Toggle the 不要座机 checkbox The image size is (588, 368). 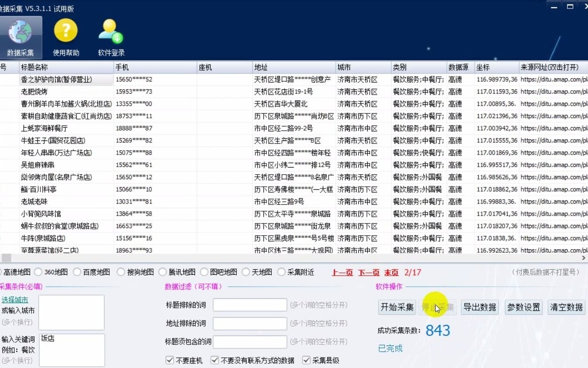coord(170,360)
